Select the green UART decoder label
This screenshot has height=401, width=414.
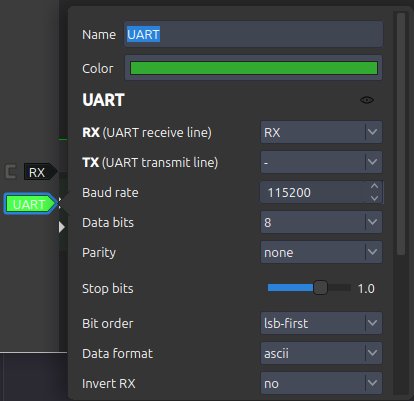[30, 204]
